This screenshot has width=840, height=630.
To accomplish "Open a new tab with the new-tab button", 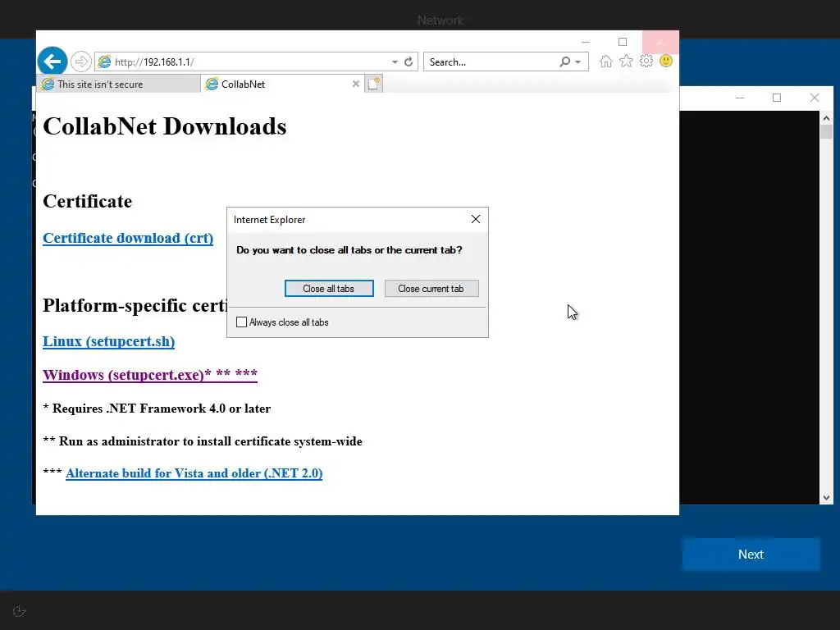I will 374,84.
